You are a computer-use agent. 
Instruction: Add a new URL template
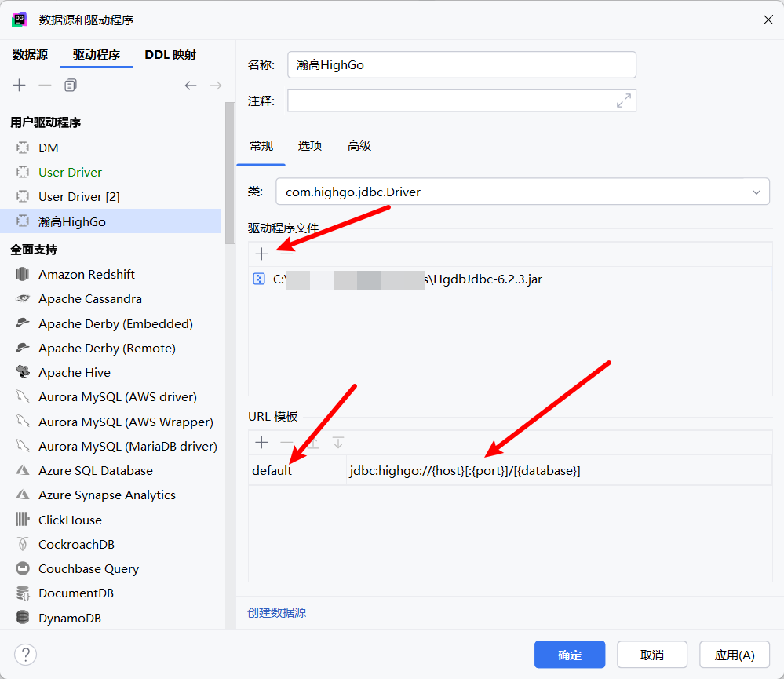pyautogui.click(x=261, y=442)
